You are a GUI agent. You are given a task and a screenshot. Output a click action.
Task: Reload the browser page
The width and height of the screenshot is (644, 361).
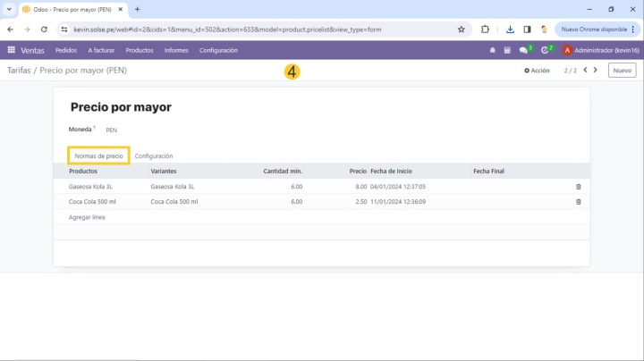[x=43, y=29]
